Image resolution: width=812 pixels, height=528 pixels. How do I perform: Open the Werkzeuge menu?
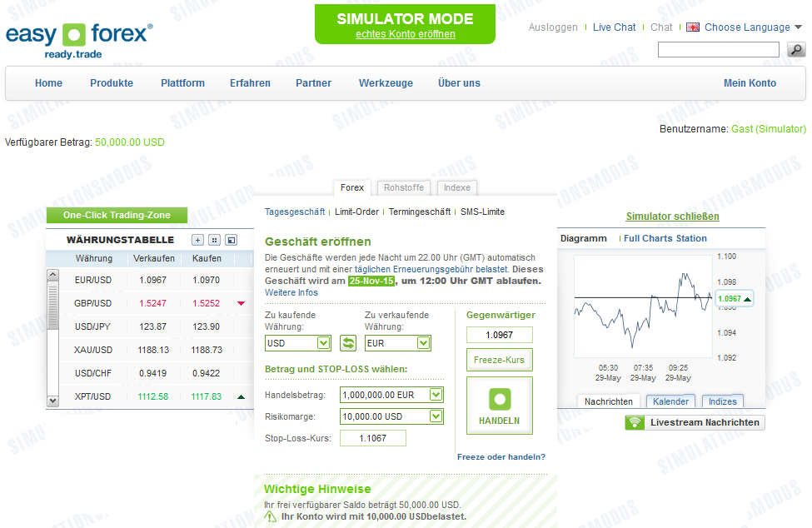click(386, 83)
